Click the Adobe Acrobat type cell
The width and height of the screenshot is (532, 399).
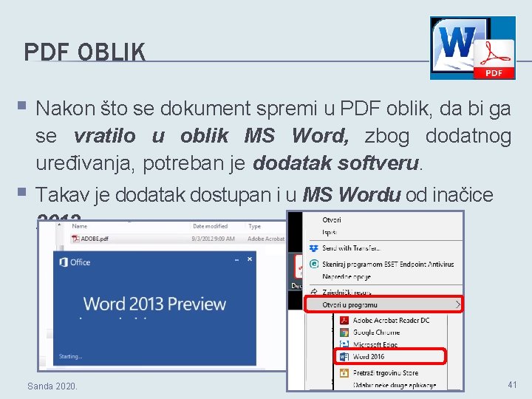point(266,239)
